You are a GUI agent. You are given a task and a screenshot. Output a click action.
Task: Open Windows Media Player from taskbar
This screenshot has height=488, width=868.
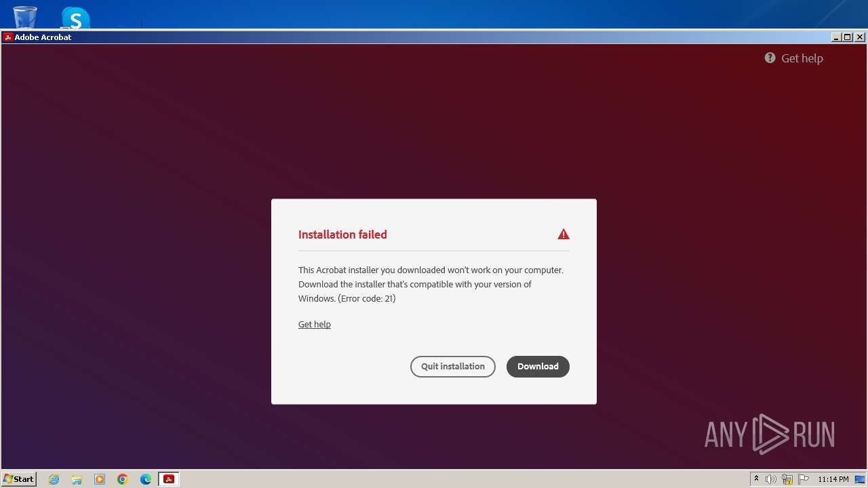coord(100,479)
